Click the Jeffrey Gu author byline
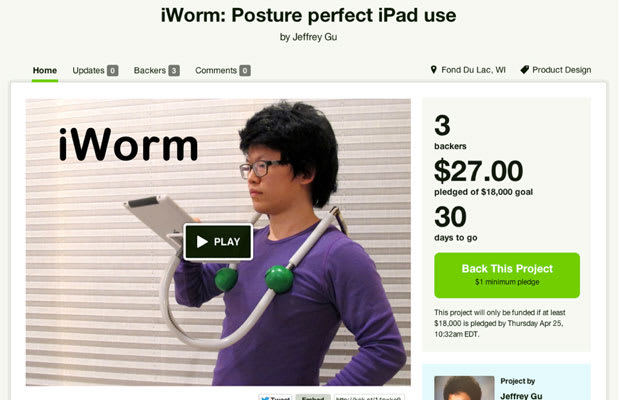The image size is (620, 400). tap(308, 37)
